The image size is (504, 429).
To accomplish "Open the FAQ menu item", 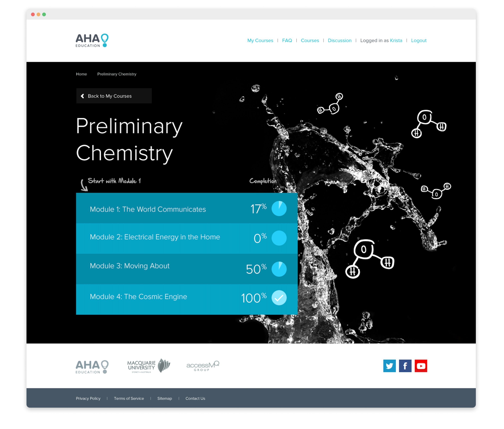I will tap(287, 40).
